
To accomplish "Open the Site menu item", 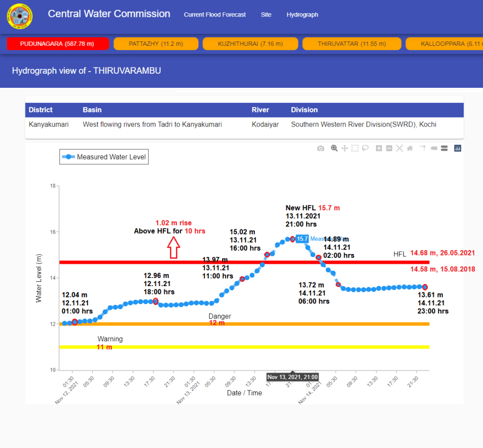I will pos(266,15).
